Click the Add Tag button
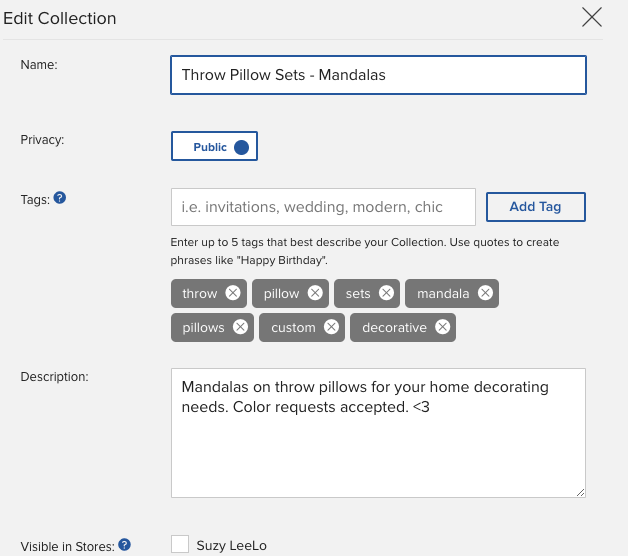Image resolution: width=628 pixels, height=556 pixels. point(535,207)
